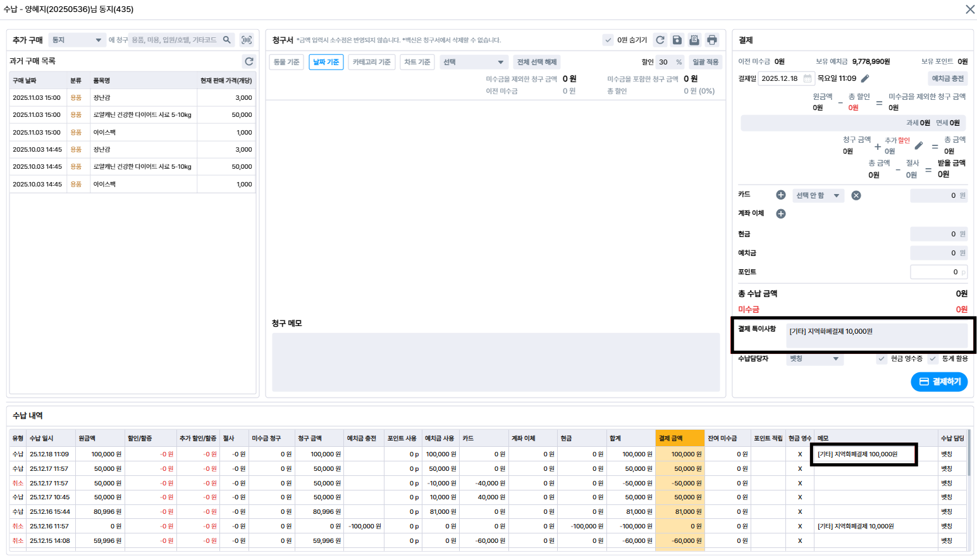Viewport: 977px width, 560px height.
Task: Click the 메모 column header in 수납 내역
Action: [x=876, y=438]
